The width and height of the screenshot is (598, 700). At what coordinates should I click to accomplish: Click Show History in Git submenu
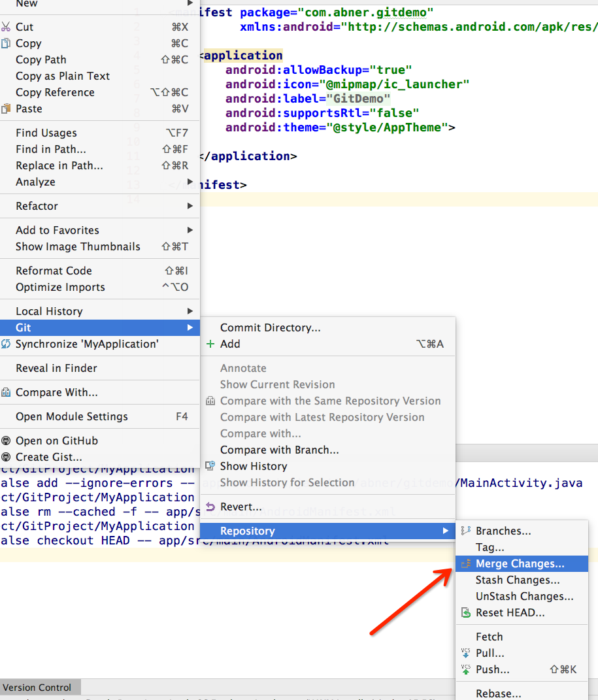[254, 466]
